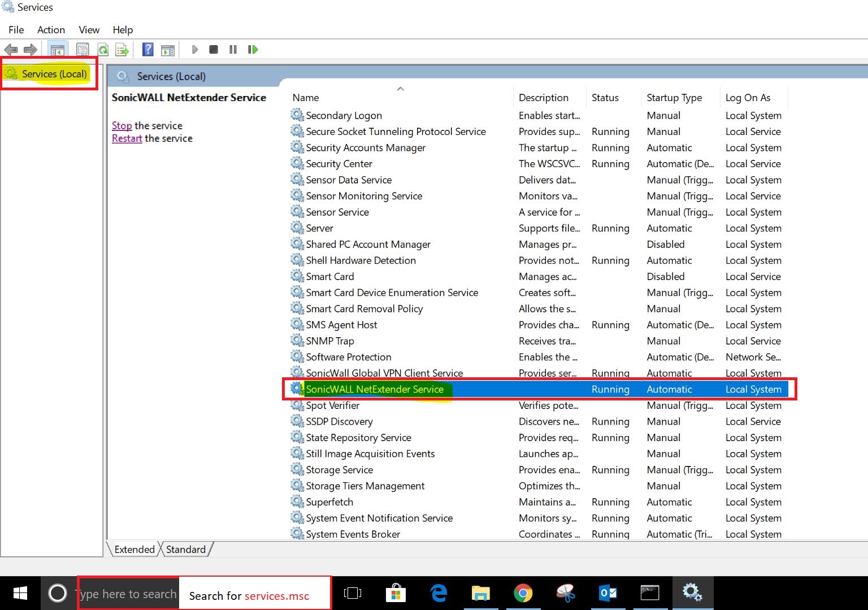Switch to the Extended tab
This screenshot has height=610, width=868.
tap(134, 550)
